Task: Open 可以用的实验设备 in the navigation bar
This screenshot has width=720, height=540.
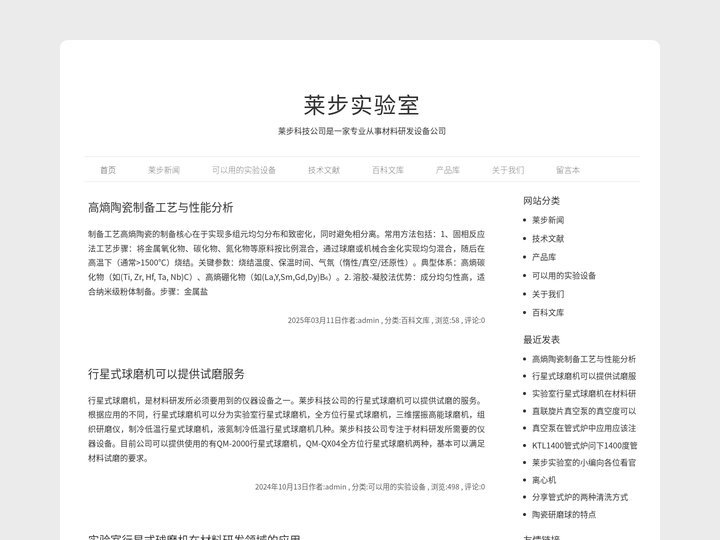Action: pos(244,170)
